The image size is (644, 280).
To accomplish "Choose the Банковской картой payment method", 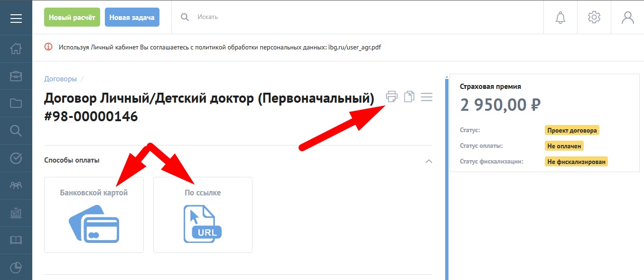I will pos(94,215).
